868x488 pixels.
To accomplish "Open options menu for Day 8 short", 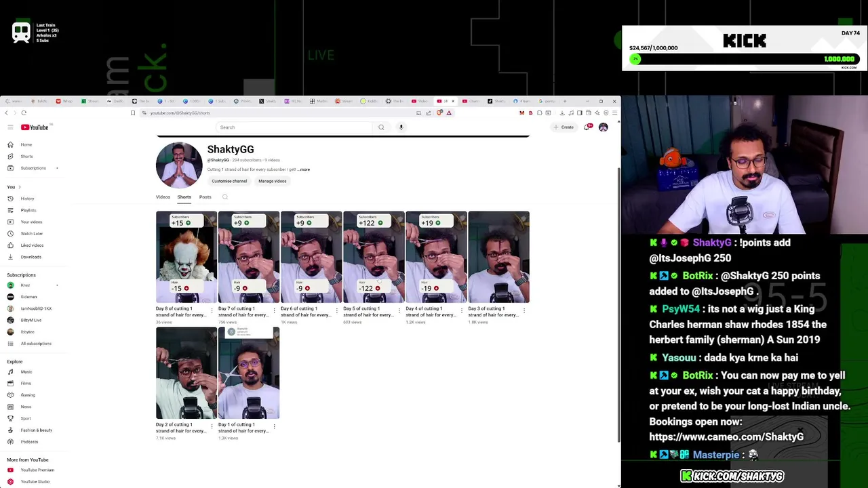I will pyautogui.click(x=212, y=311).
